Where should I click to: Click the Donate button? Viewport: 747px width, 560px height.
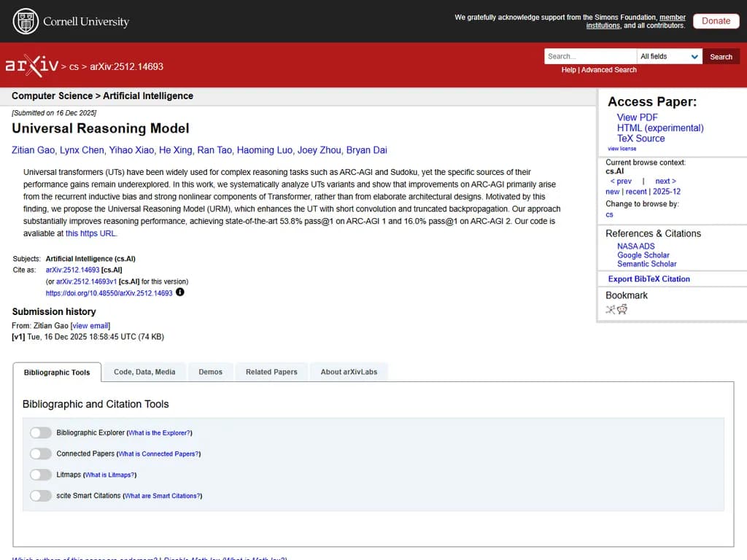(x=715, y=21)
